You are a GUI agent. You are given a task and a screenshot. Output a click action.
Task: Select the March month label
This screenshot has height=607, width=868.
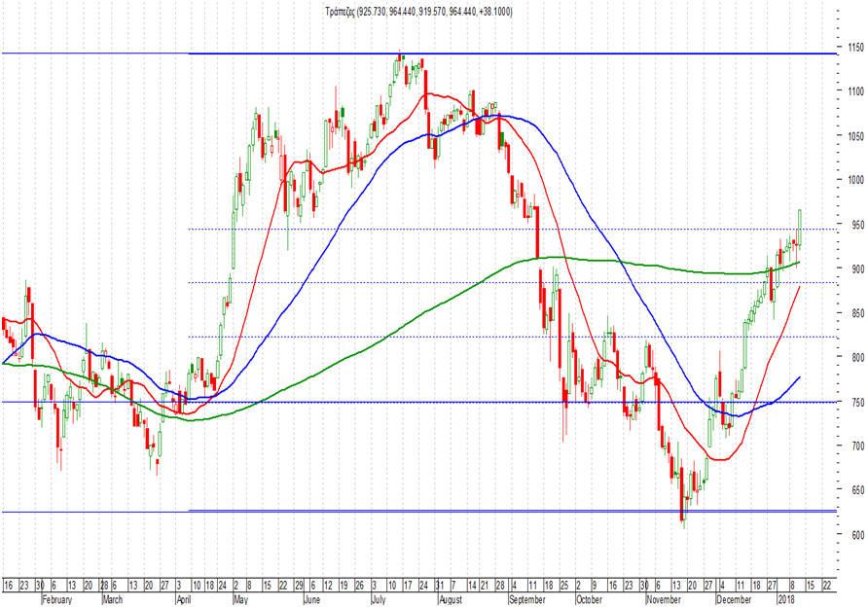pyautogui.click(x=112, y=600)
